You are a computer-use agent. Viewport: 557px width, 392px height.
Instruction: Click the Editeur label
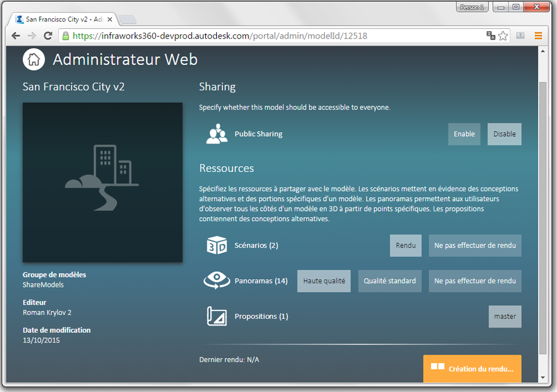click(35, 302)
